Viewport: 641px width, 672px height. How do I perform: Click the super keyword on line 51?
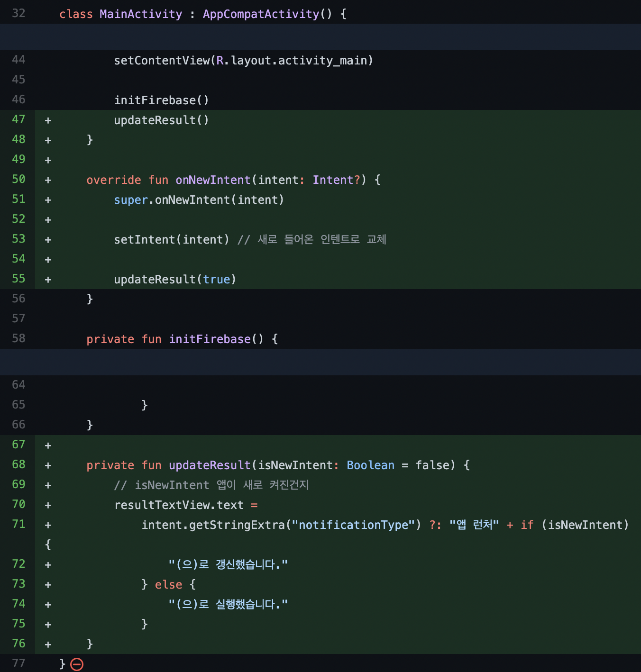(131, 200)
